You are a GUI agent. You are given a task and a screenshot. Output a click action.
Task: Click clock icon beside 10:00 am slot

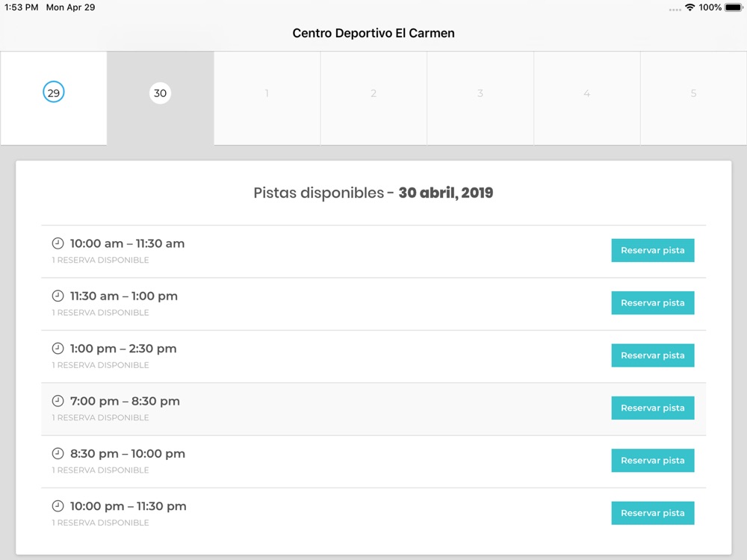click(x=58, y=243)
